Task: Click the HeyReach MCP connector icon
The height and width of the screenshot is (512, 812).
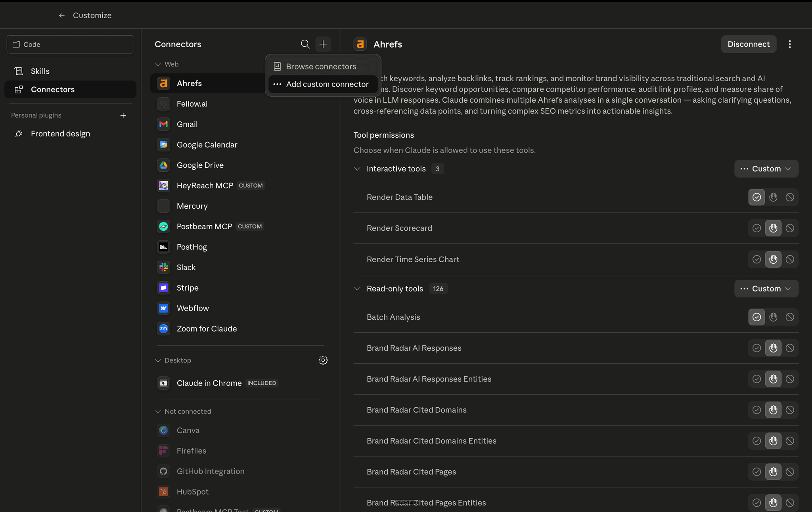Action: click(163, 186)
